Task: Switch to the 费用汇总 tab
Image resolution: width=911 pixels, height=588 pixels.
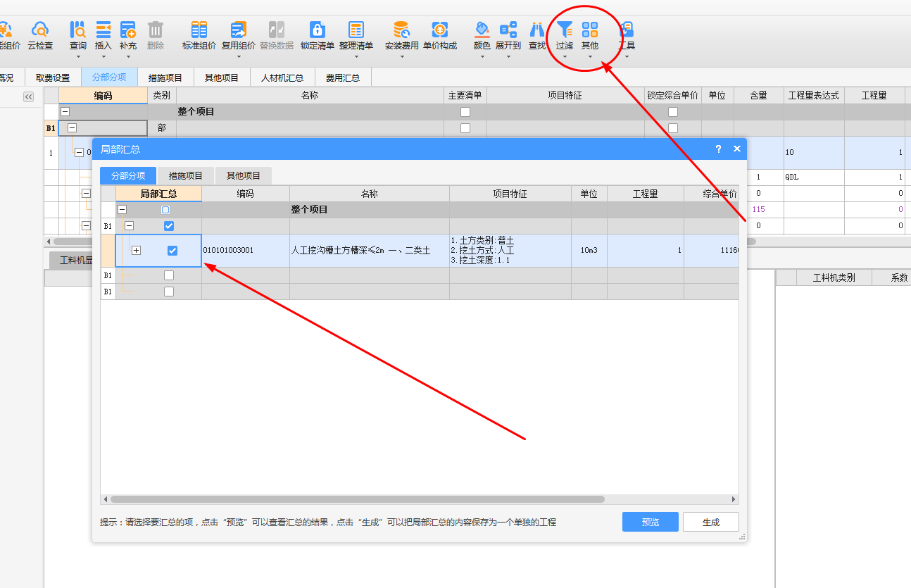Action: coord(343,77)
